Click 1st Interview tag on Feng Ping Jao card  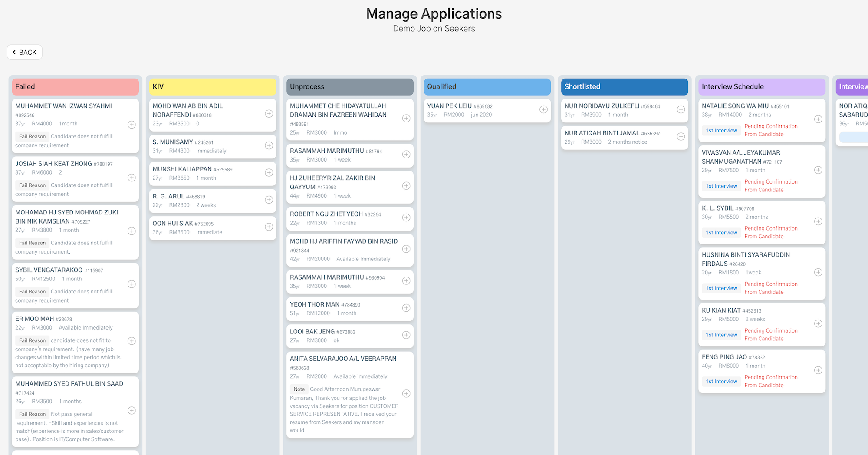[x=721, y=381]
